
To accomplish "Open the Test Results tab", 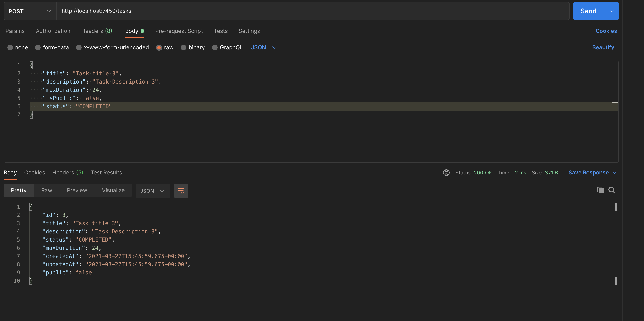I will 106,173.
